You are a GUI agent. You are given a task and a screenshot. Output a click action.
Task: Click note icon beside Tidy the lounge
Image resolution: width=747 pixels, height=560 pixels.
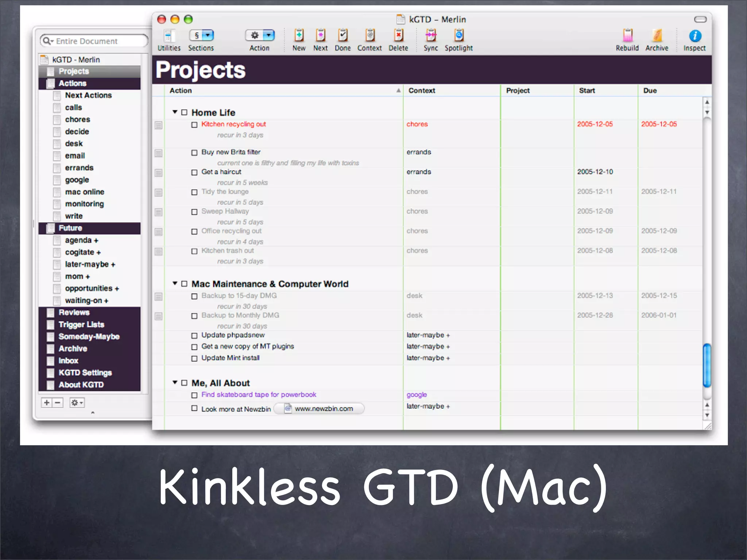pos(158,192)
